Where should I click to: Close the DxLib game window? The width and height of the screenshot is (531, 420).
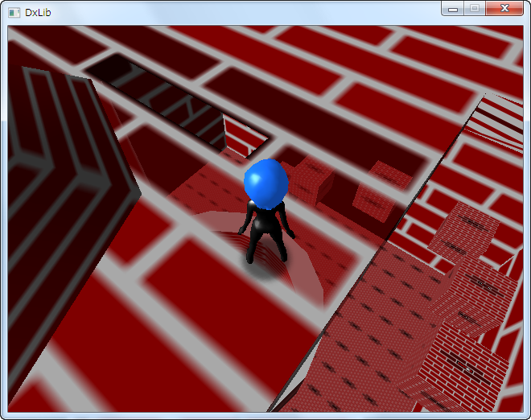[504, 8]
